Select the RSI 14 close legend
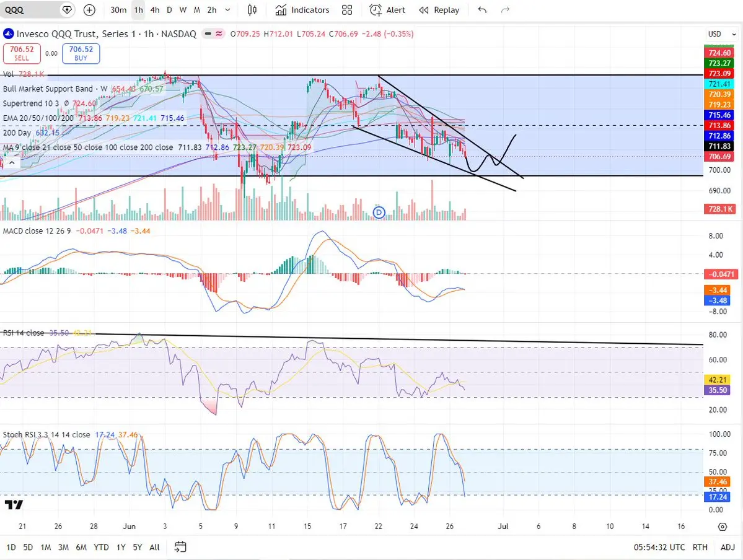This screenshot has width=743, height=560. [47, 333]
